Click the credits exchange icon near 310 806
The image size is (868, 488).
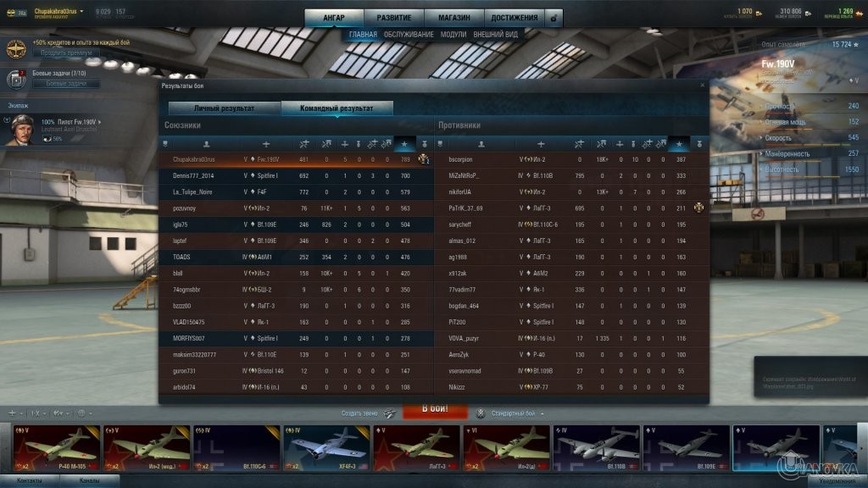(x=808, y=12)
